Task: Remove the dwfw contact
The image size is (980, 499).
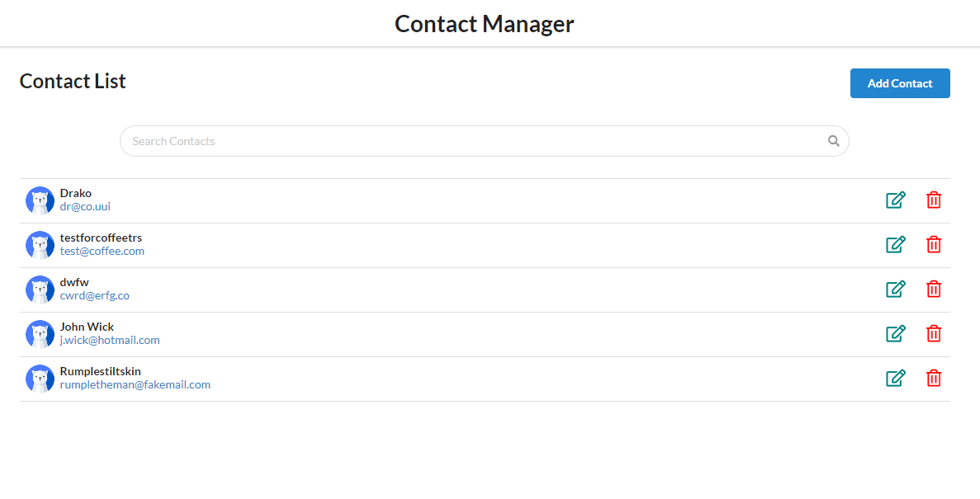Action: tap(934, 290)
